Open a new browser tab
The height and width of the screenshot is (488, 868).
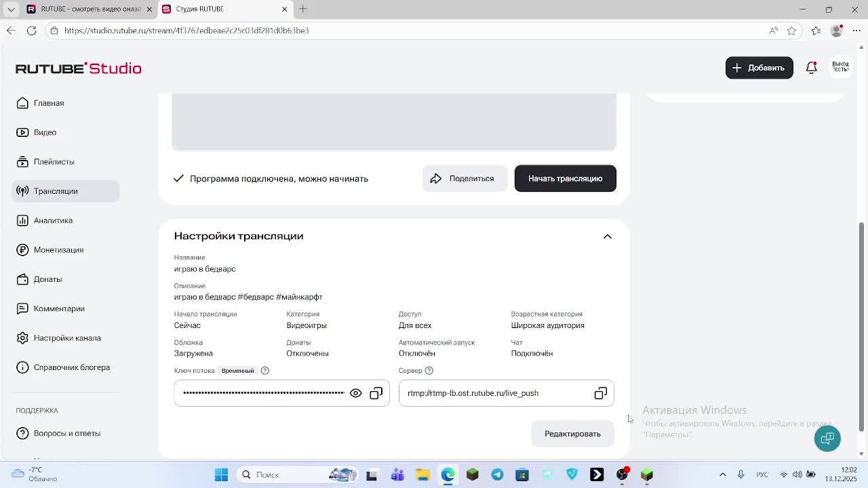pyautogui.click(x=303, y=9)
